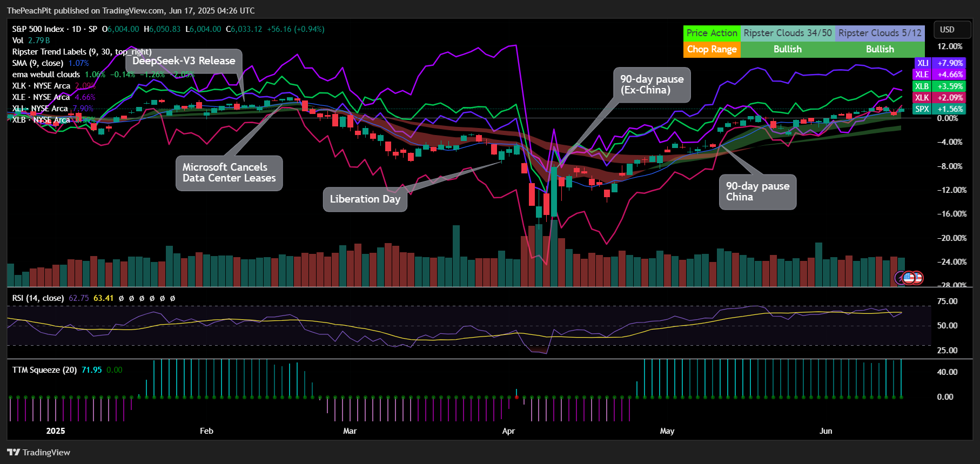Click the TTM Squeeze value 71.95

pos(91,370)
